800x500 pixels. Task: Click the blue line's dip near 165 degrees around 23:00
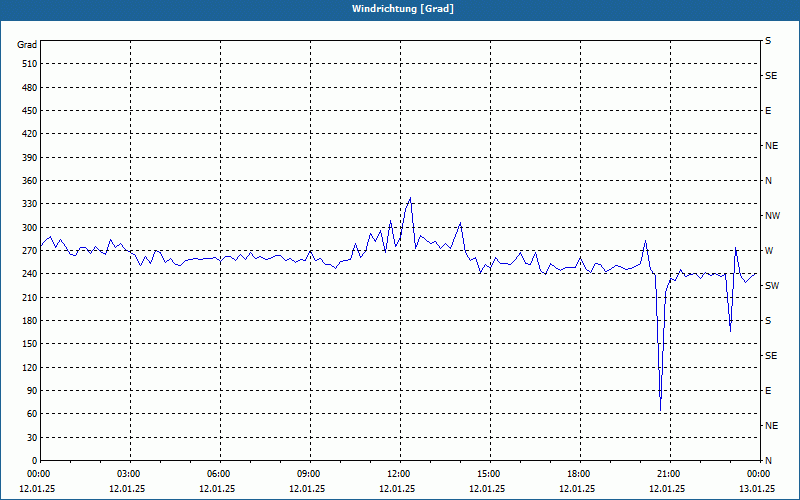click(x=731, y=331)
